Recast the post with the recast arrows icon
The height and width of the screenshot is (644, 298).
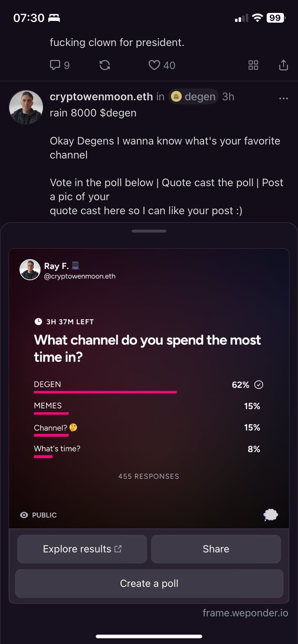point(105,65)
